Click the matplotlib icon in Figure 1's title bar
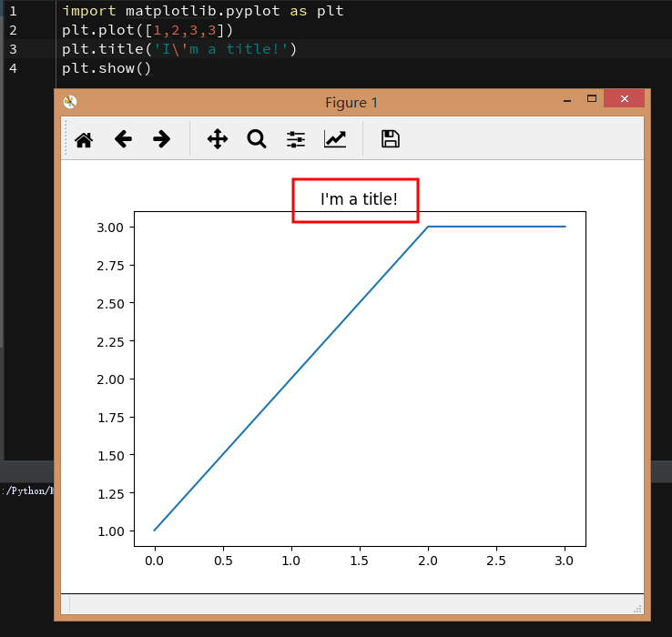672x637 pixels. [x=70, y=102]
